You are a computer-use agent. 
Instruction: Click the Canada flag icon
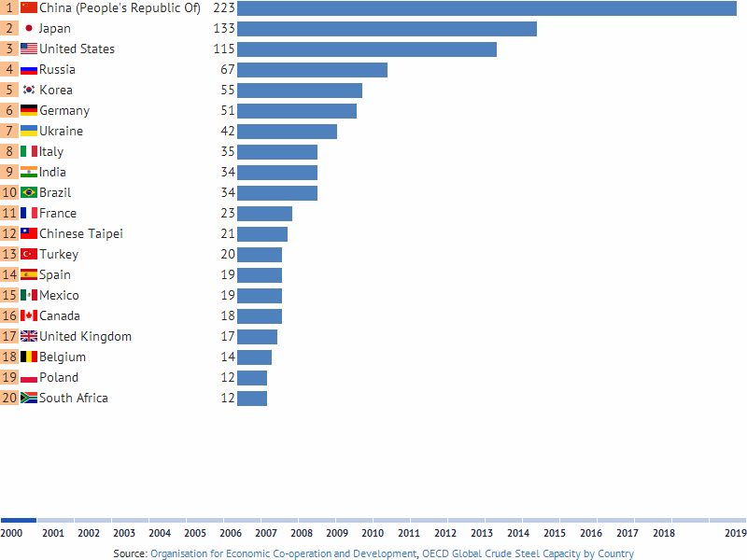point(28,315)
